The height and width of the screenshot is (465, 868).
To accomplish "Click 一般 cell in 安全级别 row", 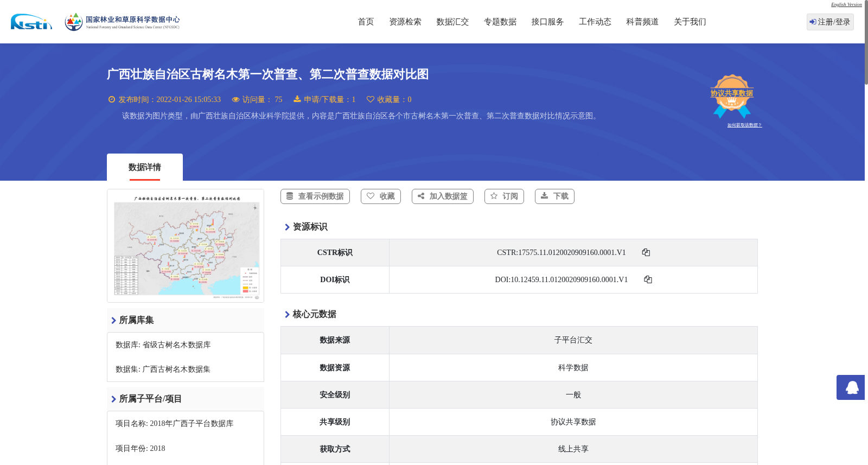I will [573, 395].
